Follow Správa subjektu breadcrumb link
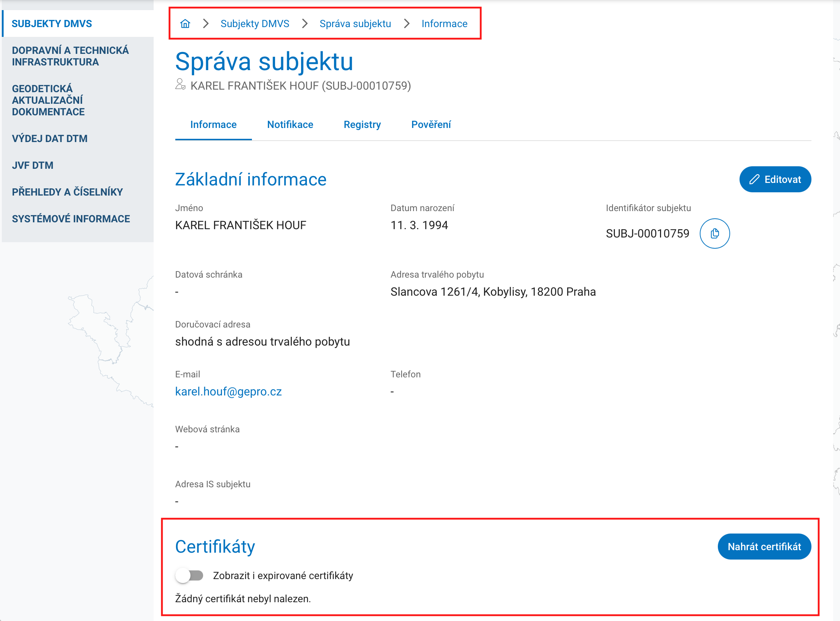The height and width of the screenshot is (621, 840). (x=355, y=24)
